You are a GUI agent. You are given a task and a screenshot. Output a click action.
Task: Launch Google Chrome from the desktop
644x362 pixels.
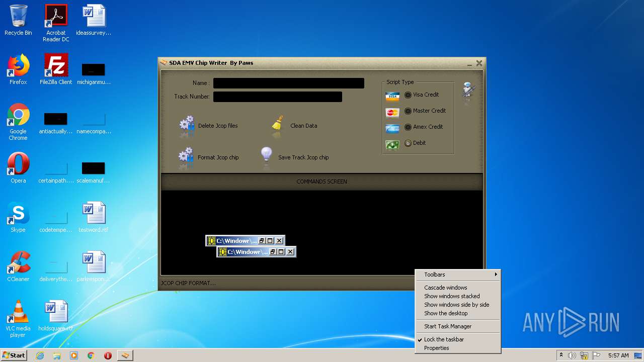18,122
